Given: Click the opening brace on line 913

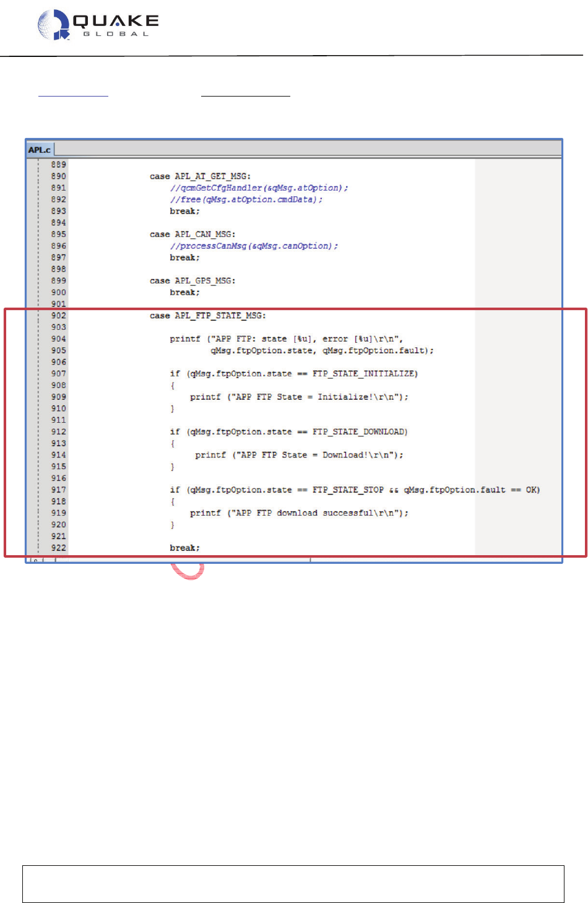Looking at the screenshot, I should tap(173, 444).
